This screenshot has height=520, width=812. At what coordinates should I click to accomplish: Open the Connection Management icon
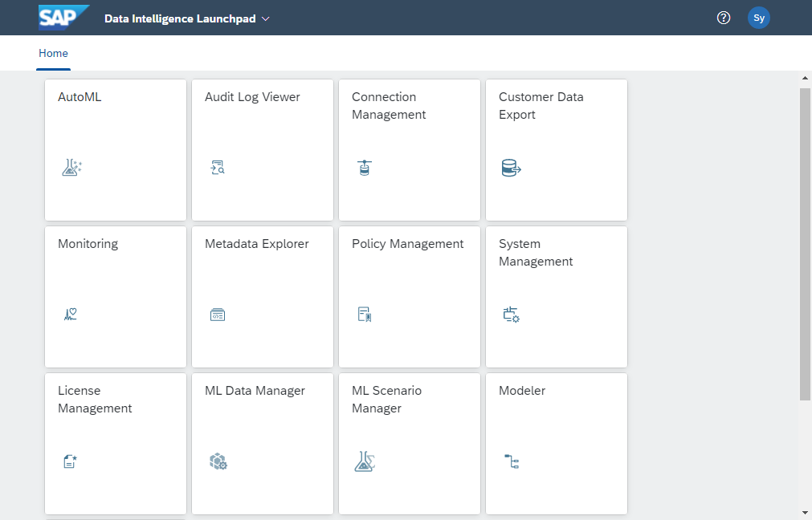365,168
